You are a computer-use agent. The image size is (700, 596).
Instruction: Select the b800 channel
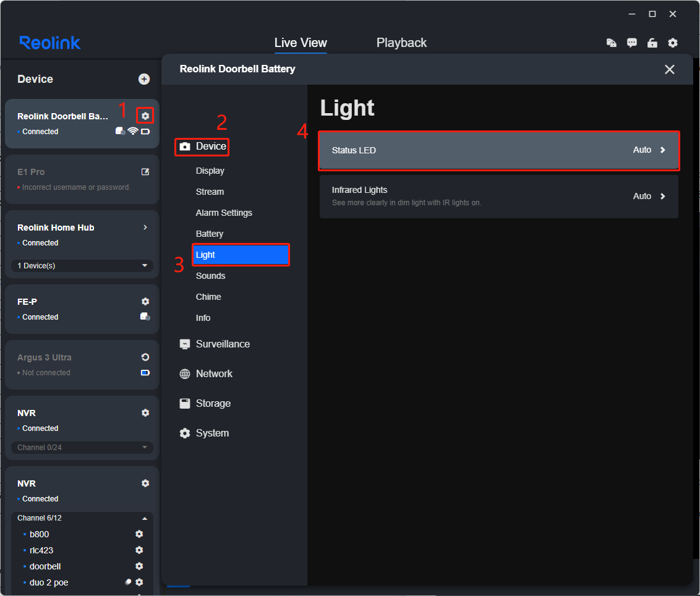(x=40, y=534)
